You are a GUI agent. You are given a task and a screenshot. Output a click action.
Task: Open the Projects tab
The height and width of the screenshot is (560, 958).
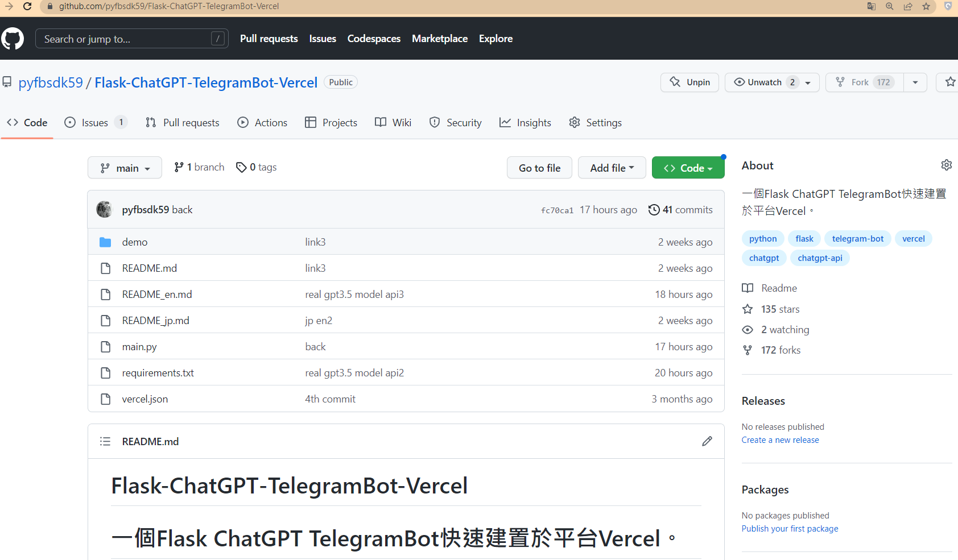tap(331, 122)
